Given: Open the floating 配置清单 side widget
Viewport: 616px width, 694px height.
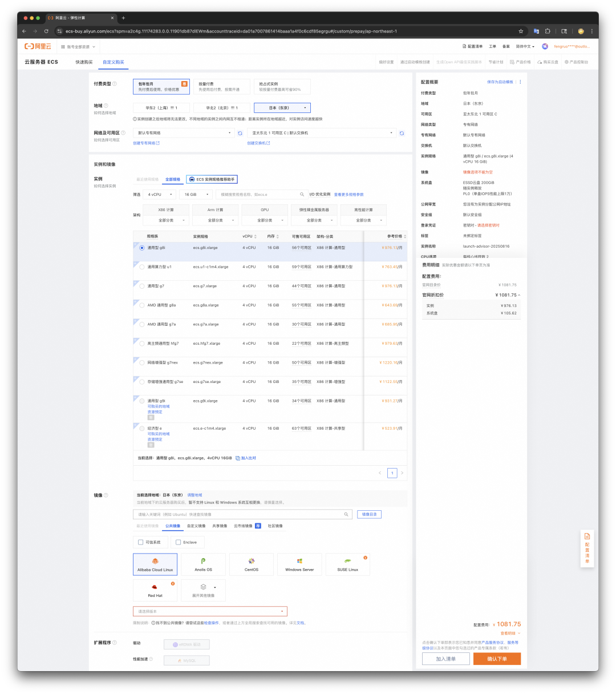Looking at the screenshot, I should (x=587, y=548).
